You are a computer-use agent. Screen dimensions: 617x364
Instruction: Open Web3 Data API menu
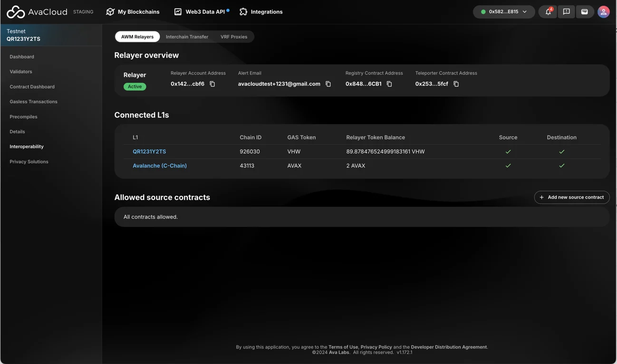point(201,12)
